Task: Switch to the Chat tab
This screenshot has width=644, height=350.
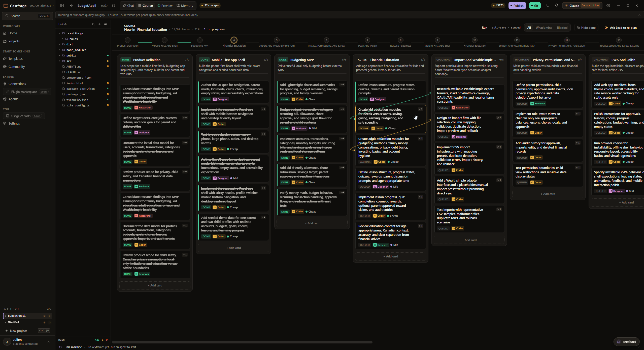Action: 128,6
